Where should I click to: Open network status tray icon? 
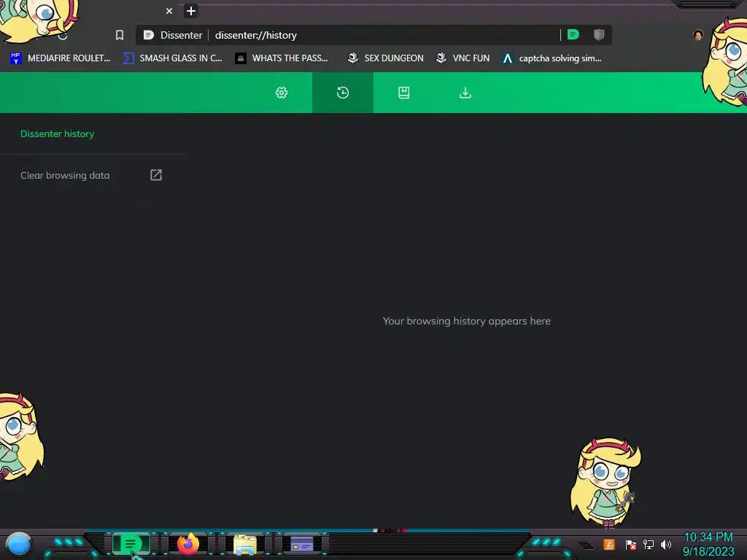(649, 544)
